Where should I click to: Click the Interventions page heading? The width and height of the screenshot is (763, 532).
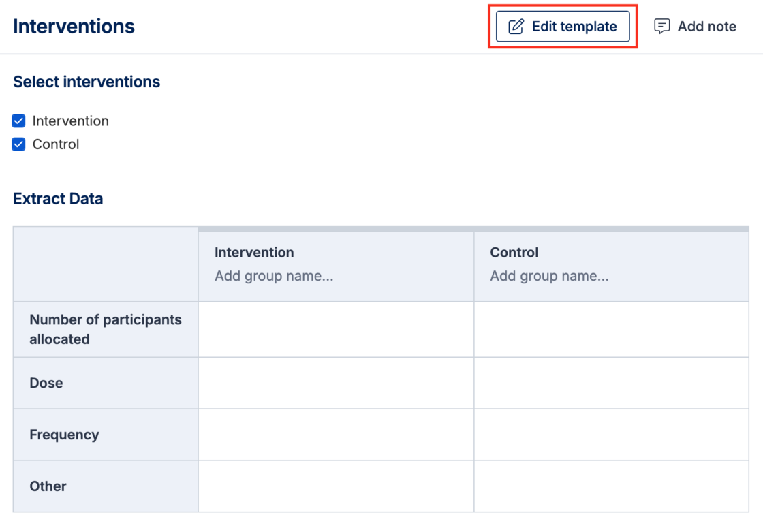pyautogui.click(x=73, y=26)
